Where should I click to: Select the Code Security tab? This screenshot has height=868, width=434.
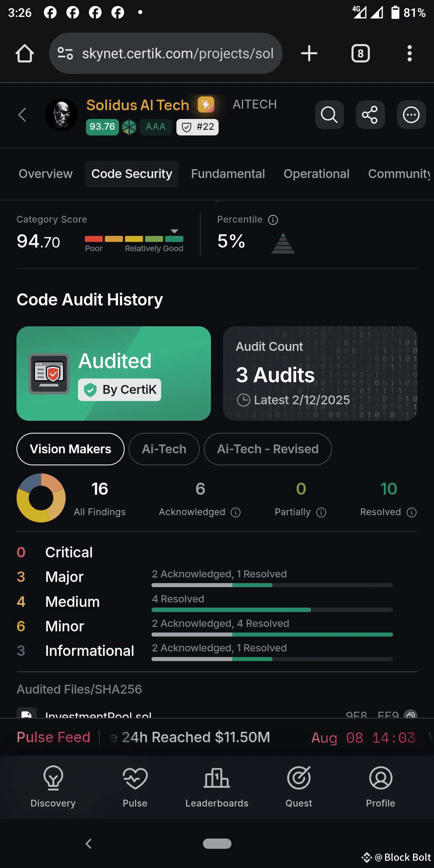(x=132, y=174)
